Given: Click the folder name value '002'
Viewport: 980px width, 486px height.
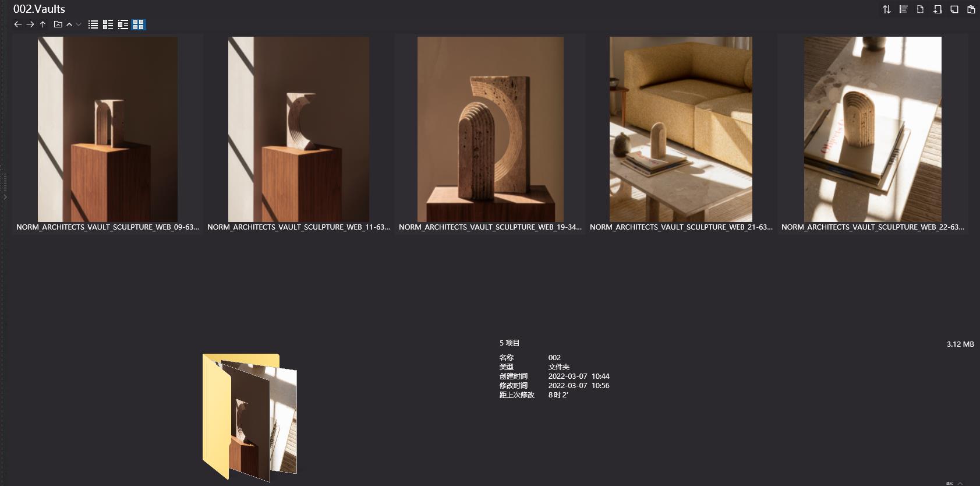Looking at the screenshot, I should pyautogui.click(x=554, y=358).
